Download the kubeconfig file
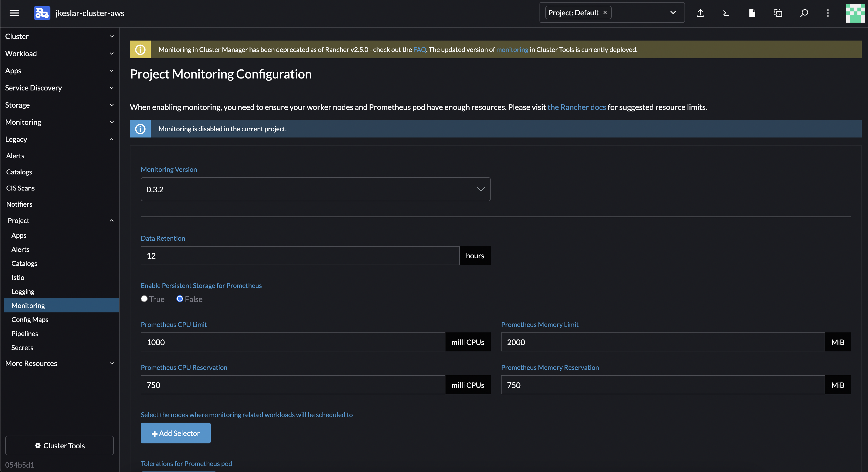 [x=752, y=13]
